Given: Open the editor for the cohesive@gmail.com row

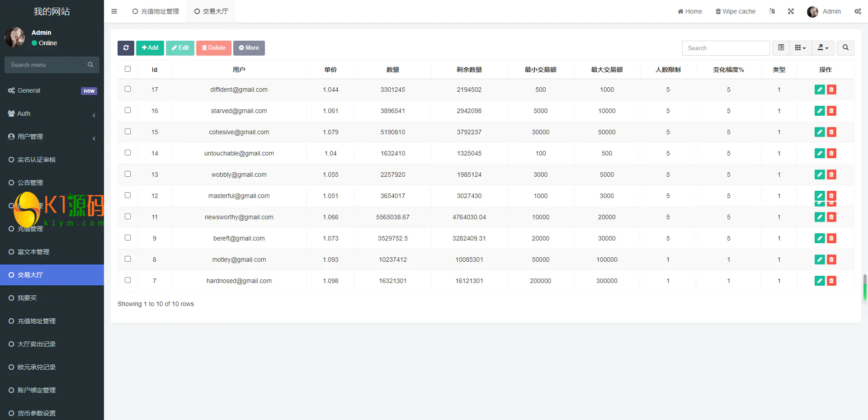Looking at the screenshot, I should [820, 132].
